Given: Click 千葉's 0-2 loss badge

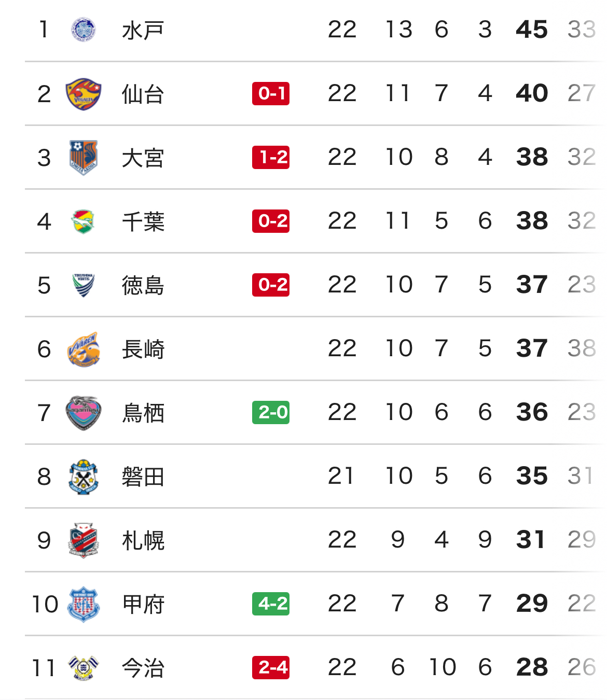Looking at the screenshot, I should (271, 221).
